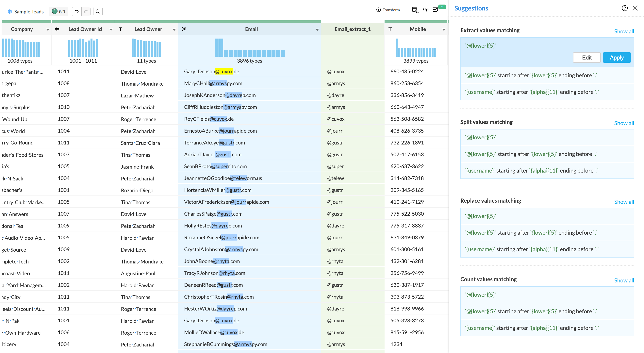This screenshot has height=353, width=644.
Task: Open search with magnifier icon
Action: (98, 11)
